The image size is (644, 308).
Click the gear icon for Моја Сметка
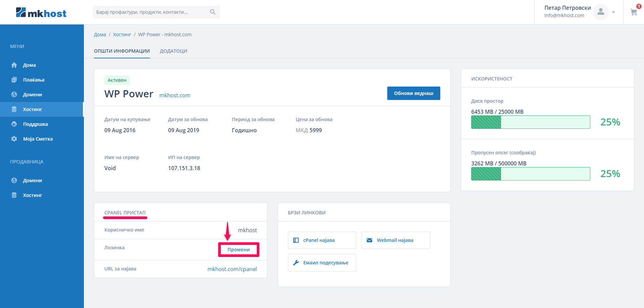coord(14,139)
